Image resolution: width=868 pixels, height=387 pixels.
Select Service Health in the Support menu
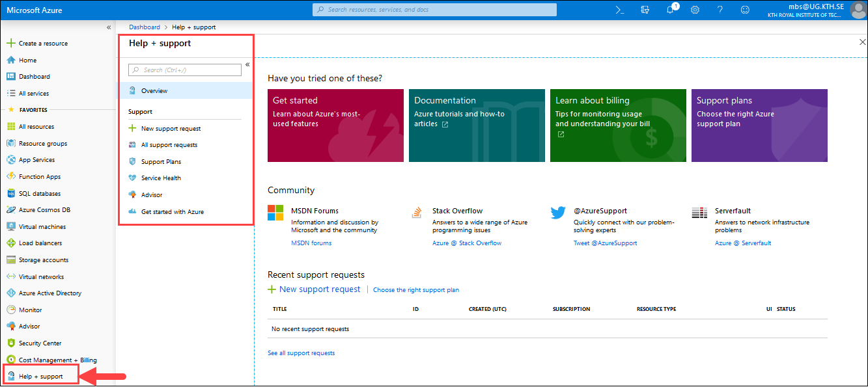[161, 178]
